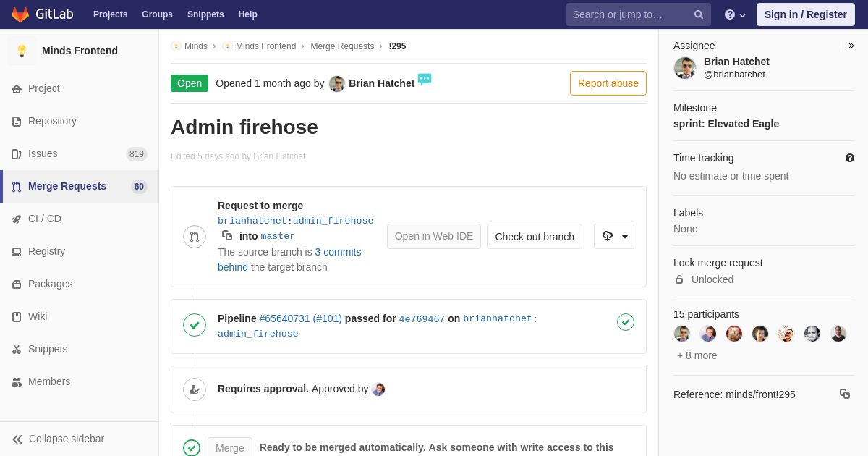The image size is (868, 456).
Task: Open Merge Requests breadcrumb link
Action: 342,46
